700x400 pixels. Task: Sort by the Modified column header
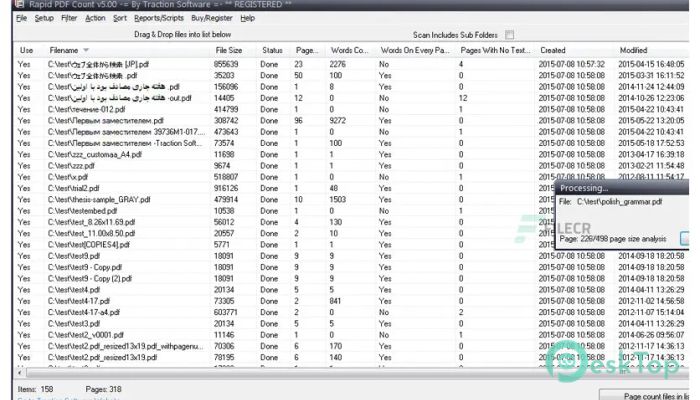pos(633,50)
